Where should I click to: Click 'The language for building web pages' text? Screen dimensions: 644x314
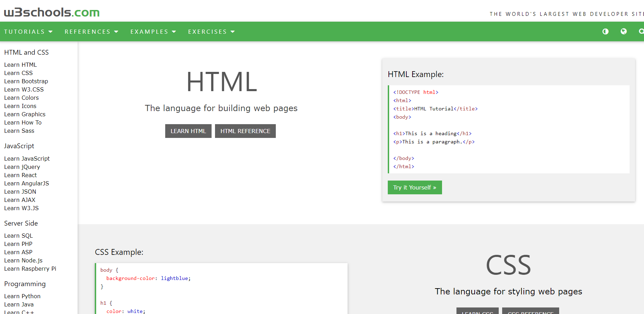(x=221, y=108)
